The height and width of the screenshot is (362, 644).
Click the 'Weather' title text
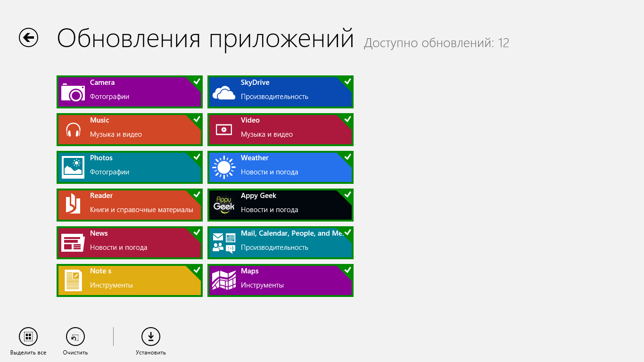[x=255, y=158]
